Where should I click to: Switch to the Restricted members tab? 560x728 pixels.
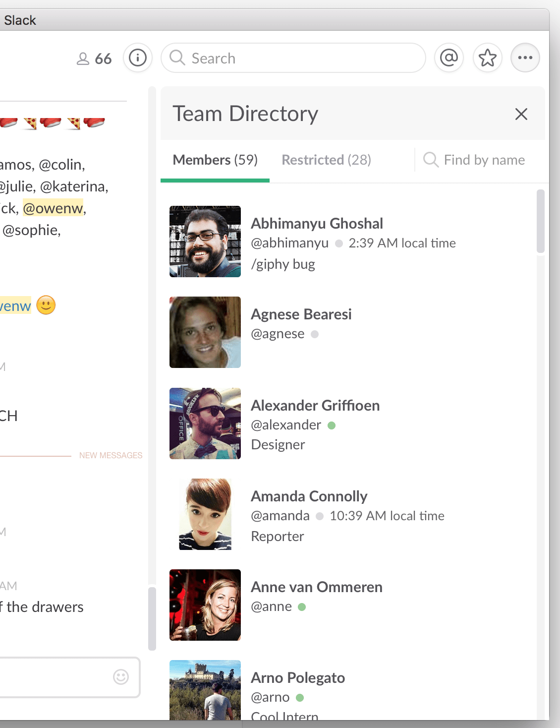(326, 160)
